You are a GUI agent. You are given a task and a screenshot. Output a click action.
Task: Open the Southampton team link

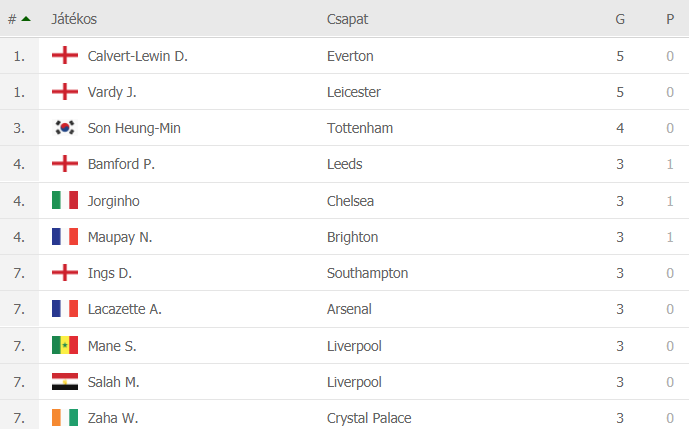coord(367,273)
